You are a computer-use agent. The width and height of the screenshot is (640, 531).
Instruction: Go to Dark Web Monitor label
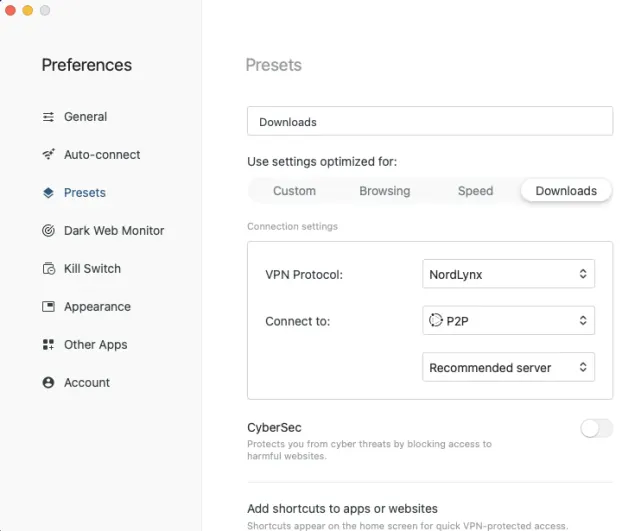click(114, 231)
